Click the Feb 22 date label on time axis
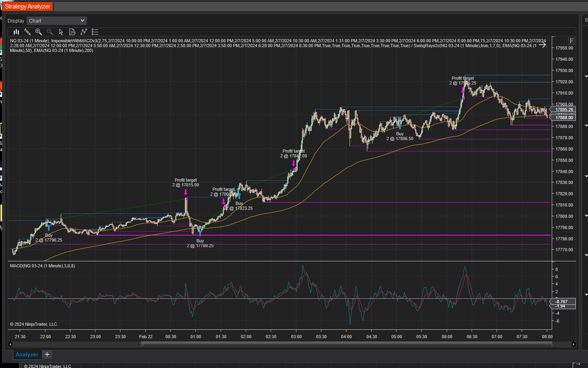588x368 pixels. [146, 337]
